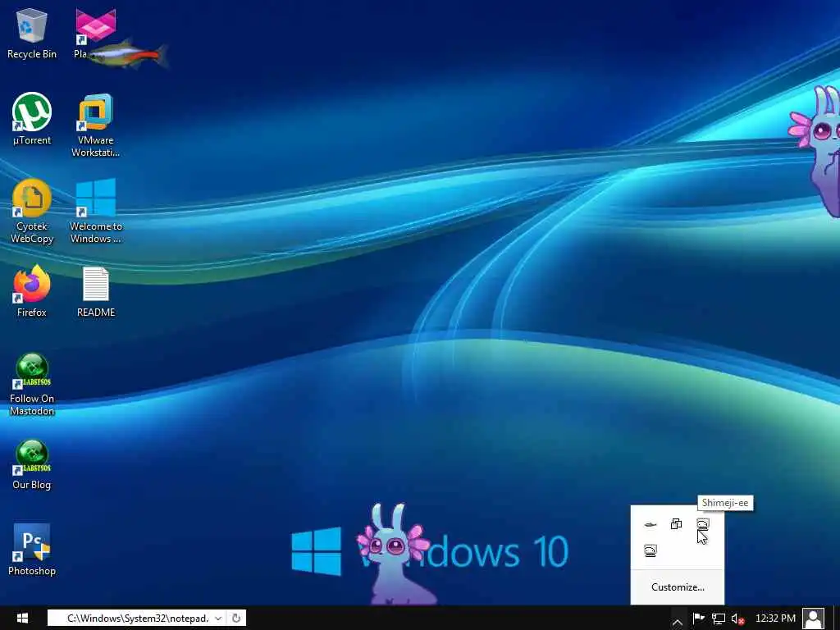The height and width of the screenshot is (630, 840).
Task: Click the user account picture on taskbar
Action: 815,619
